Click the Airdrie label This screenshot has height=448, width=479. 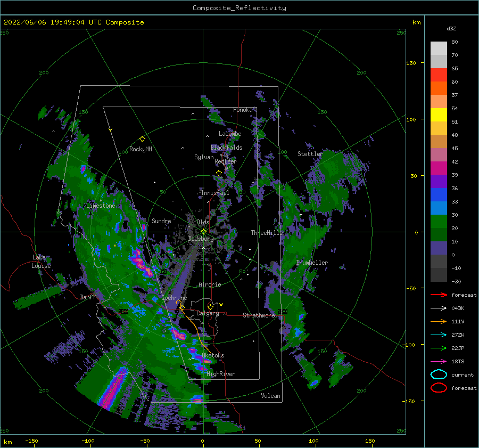pos(210,284)
